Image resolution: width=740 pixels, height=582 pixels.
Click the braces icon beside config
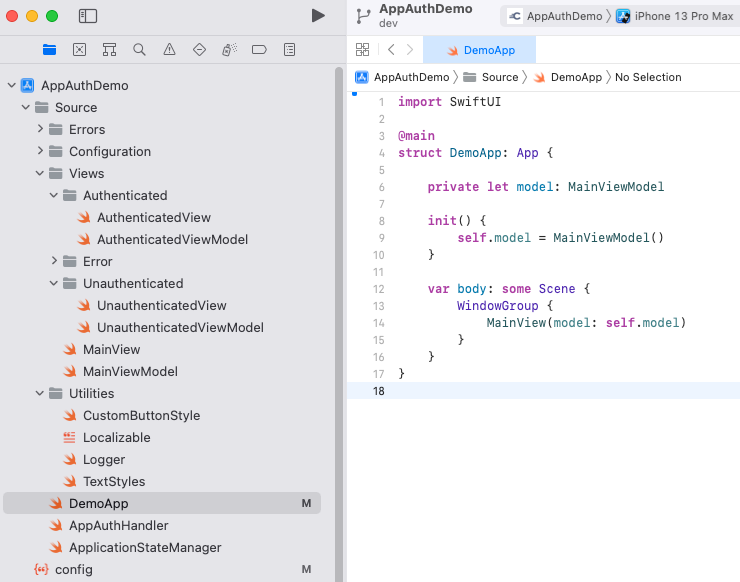click(x=41, y=569)
